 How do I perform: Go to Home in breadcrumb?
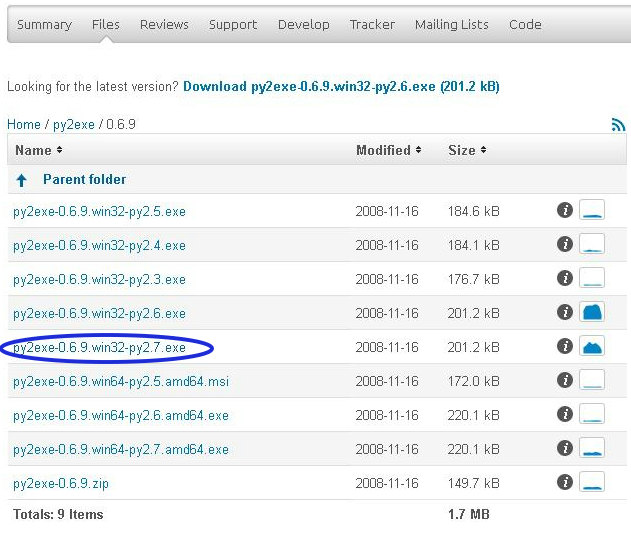(24, 124)
